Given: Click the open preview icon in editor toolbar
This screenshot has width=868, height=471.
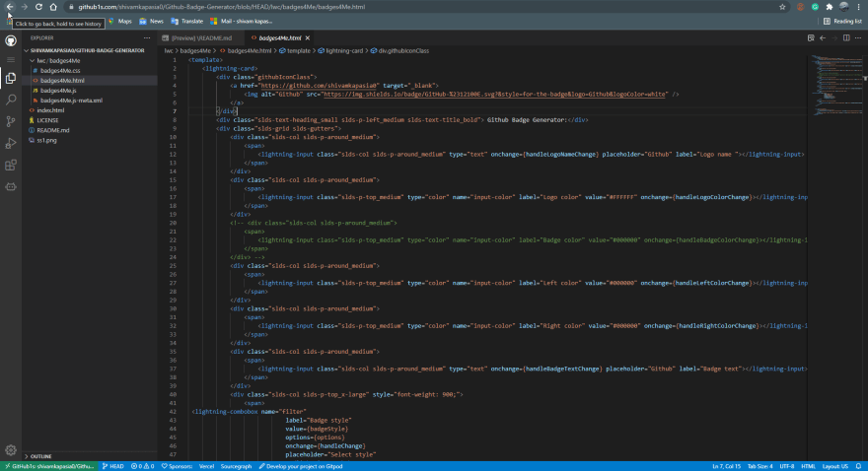Looking at the screenshot, I should [811, 38].
